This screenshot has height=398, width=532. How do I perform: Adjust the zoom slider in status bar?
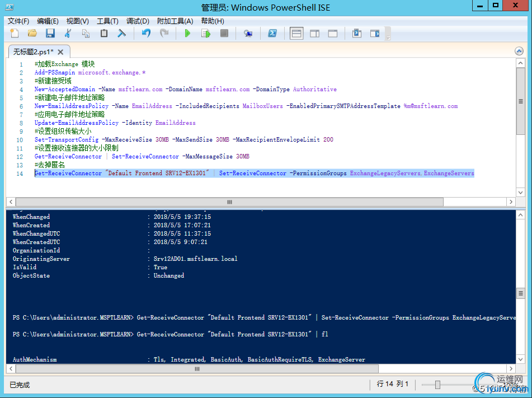click(437, 385)
